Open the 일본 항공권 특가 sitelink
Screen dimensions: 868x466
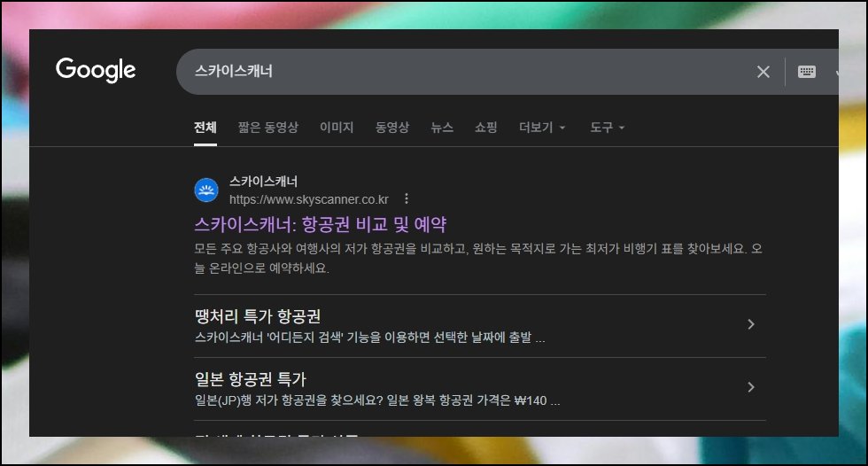(x=250, y=379)
